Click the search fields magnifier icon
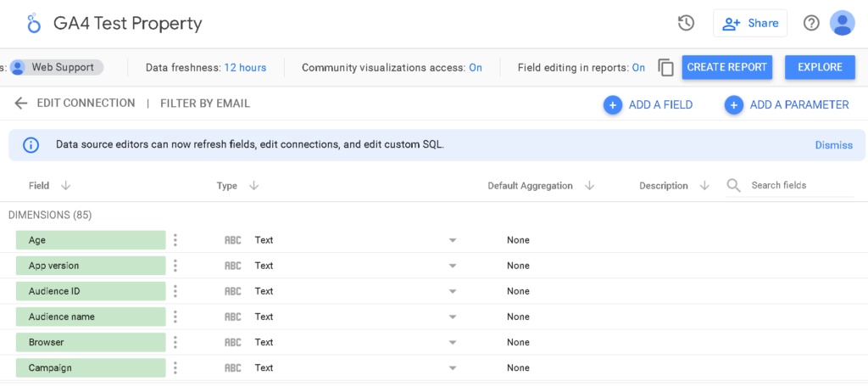Viewport: 868px width, 387px height. click(x=734, y=185)
